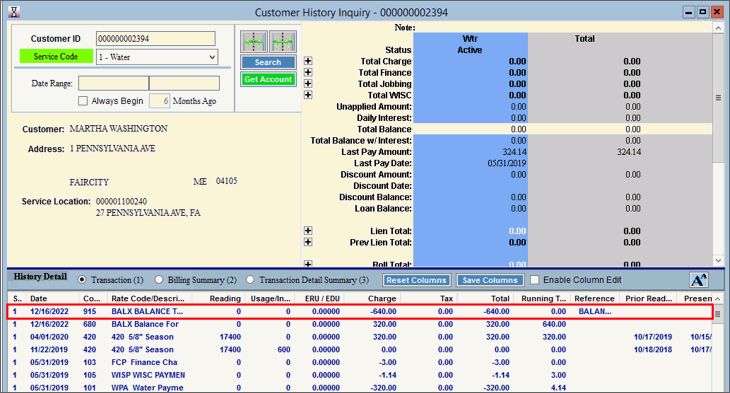
Task: Click the Get Account button
Action: click(x=268, y=79)
